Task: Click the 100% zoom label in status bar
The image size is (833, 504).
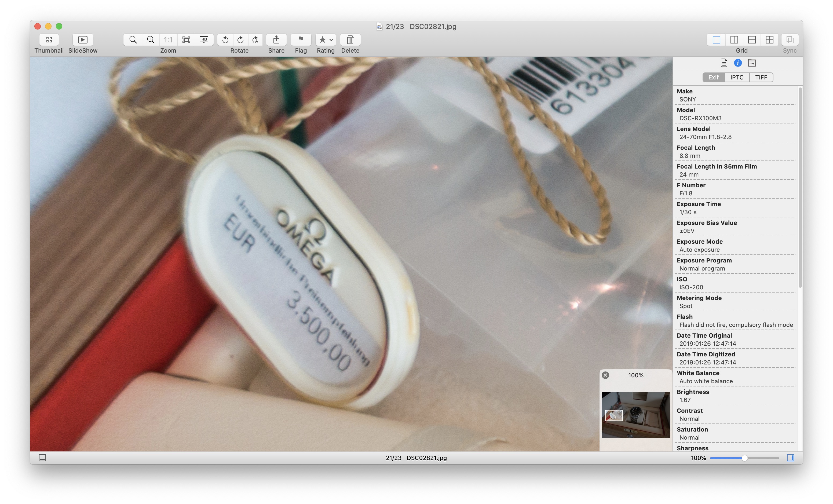Action: (x=699, y=458)
